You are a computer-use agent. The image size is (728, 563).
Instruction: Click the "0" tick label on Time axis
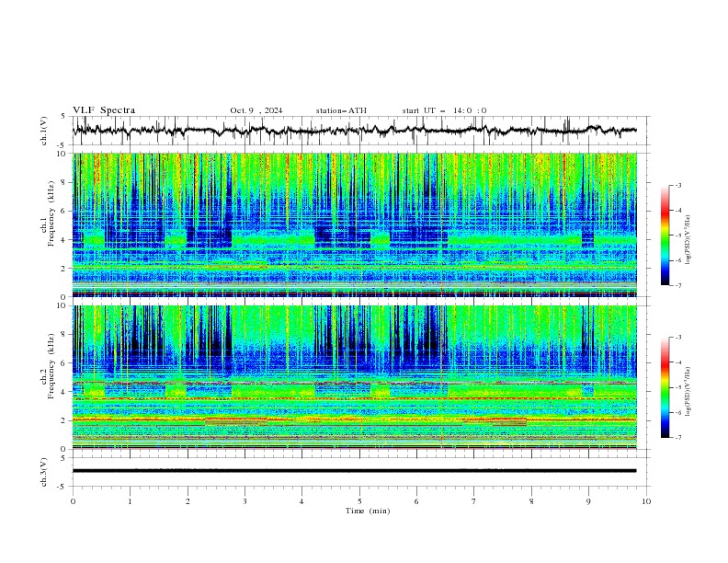73,501
